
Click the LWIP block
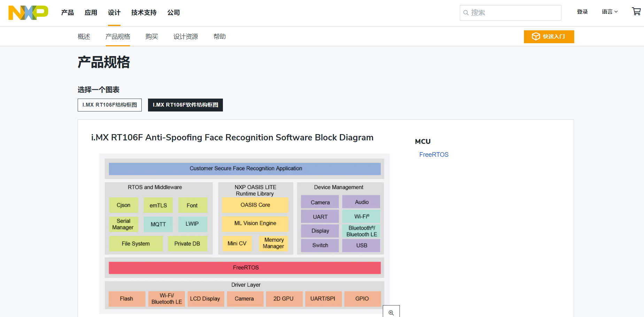tap(192, 224)
